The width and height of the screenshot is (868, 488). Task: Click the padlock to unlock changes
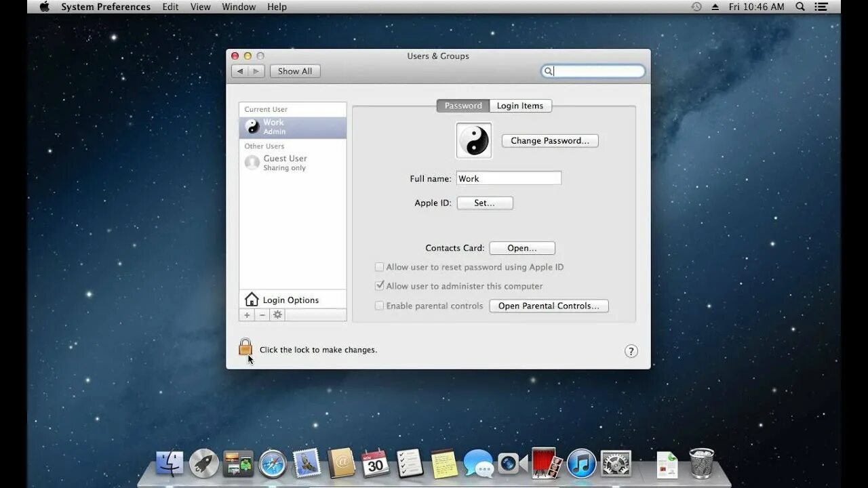(x=245, y=348)
